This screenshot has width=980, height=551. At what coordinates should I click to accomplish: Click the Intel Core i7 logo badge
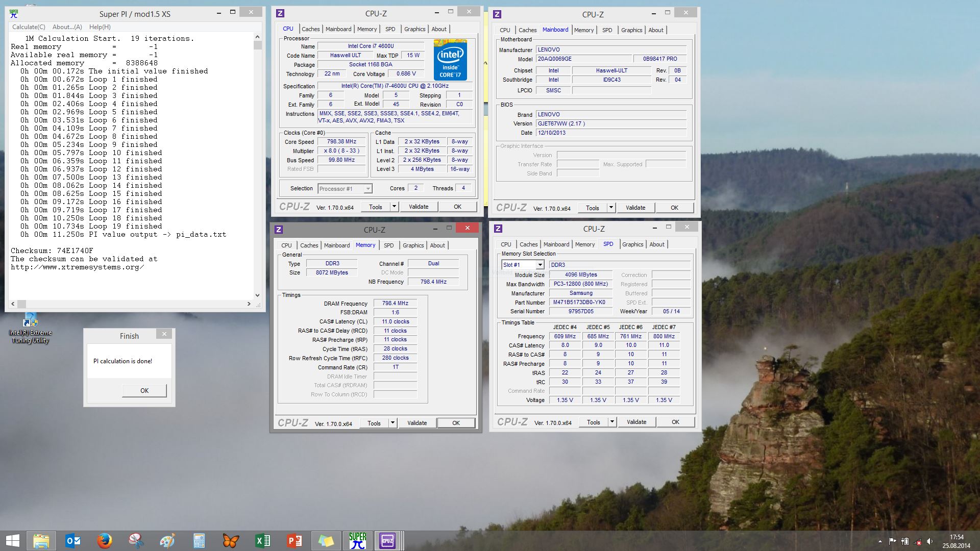(450, 60)
